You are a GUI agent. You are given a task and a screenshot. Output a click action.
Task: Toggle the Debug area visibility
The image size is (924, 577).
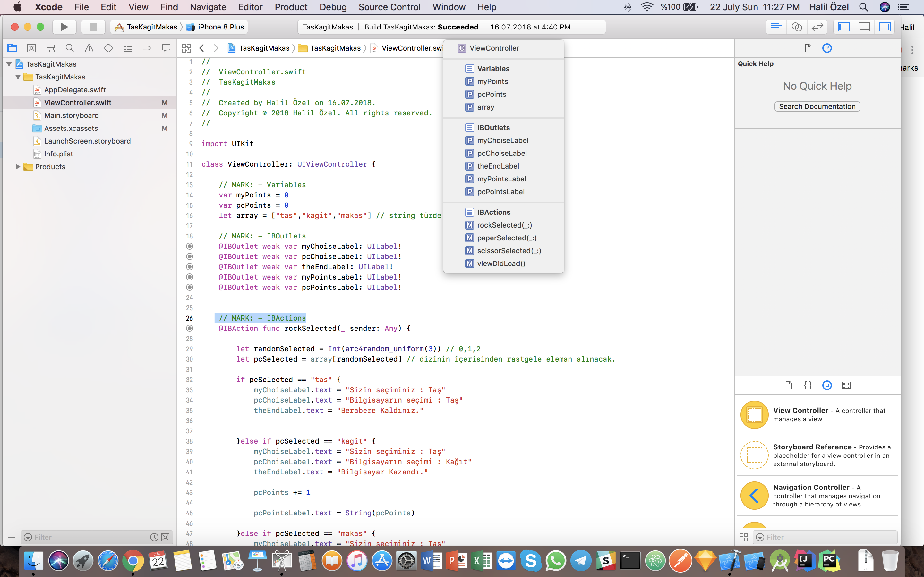pos(864,27)
